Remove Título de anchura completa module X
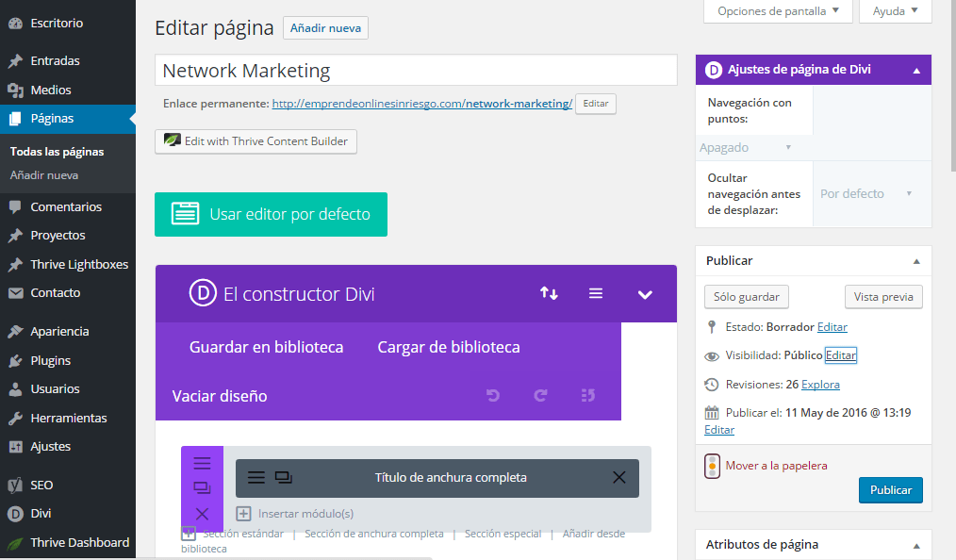956x560 pixels. 618,478
